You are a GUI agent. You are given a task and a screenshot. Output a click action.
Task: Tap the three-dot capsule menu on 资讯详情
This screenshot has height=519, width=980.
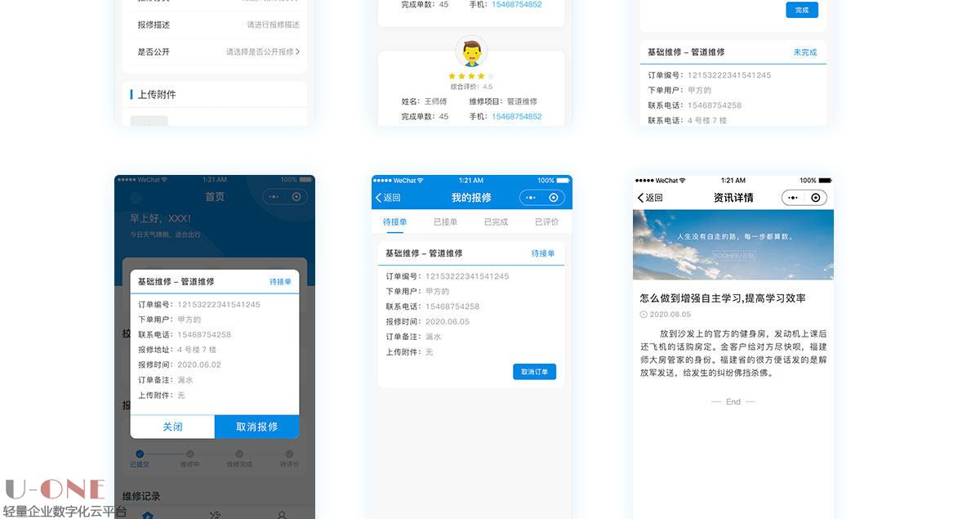pyautogui.click(x=792, y=198)
